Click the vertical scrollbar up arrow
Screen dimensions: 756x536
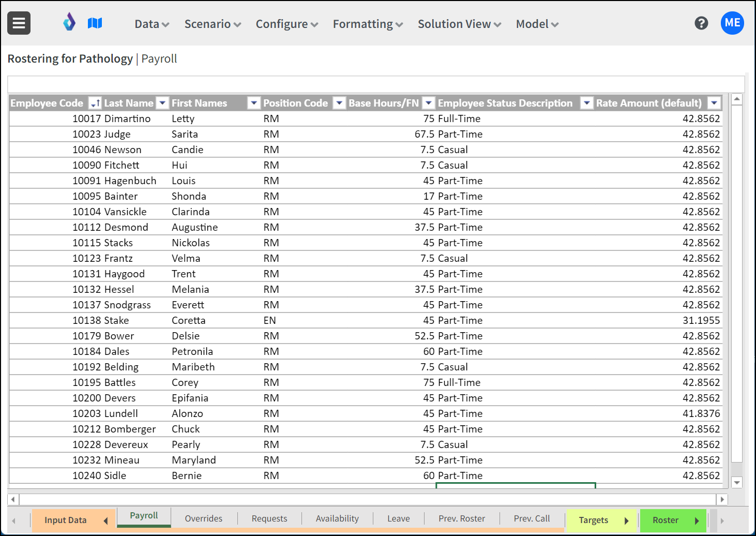[737, 99]
